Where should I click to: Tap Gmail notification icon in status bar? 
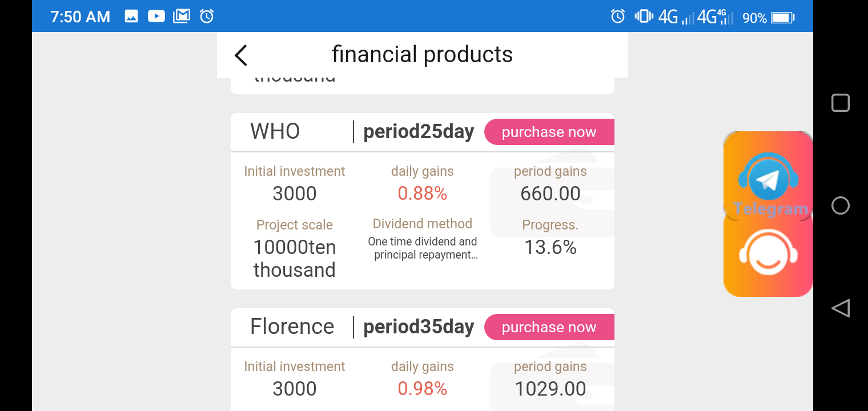pos(182,17)
